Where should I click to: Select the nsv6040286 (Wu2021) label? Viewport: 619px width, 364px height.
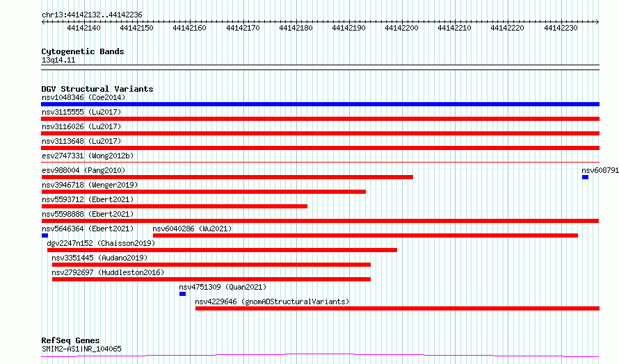click(x=192, y=229)
